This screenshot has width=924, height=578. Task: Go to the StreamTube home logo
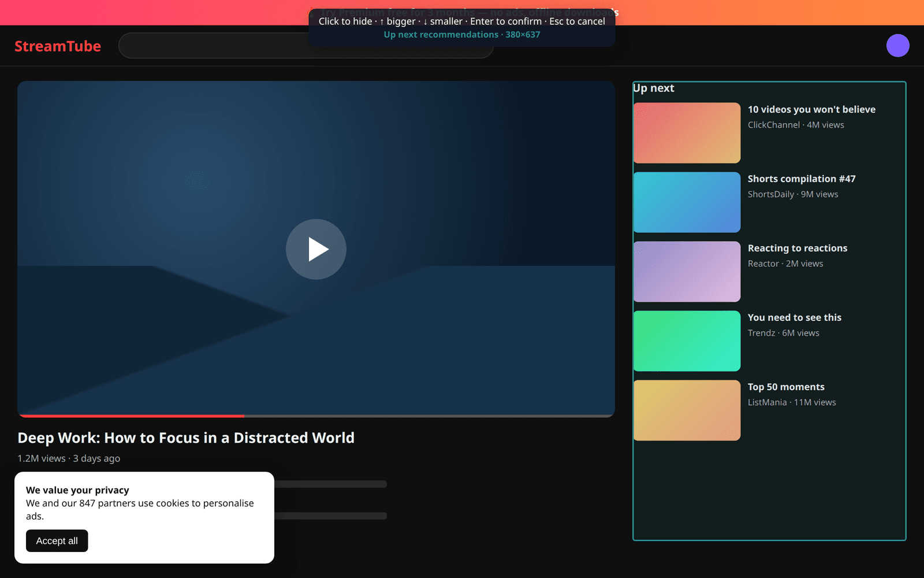(x=58, y=46)
